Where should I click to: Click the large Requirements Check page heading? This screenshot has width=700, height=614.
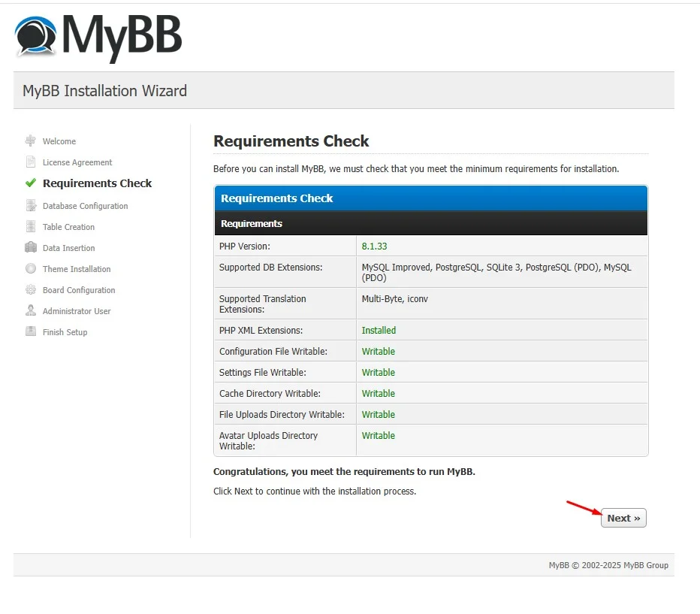coord(291,141)
